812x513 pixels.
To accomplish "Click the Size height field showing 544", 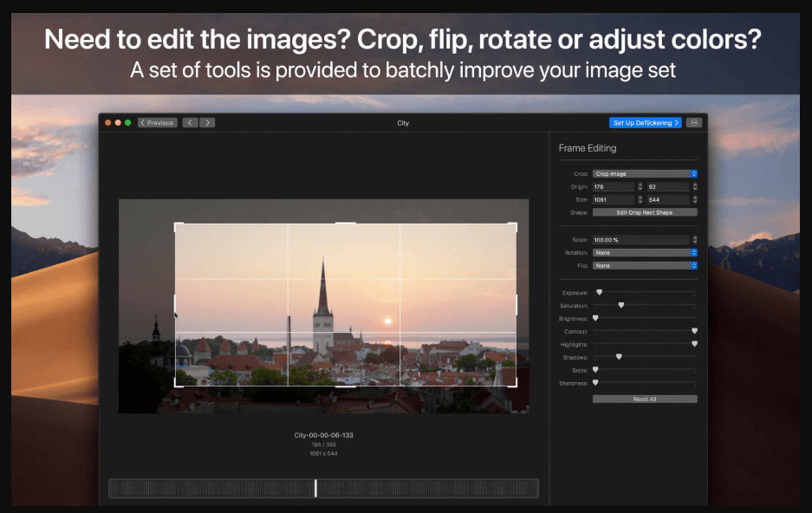I will pyautogui.click(x=668, y=200).
